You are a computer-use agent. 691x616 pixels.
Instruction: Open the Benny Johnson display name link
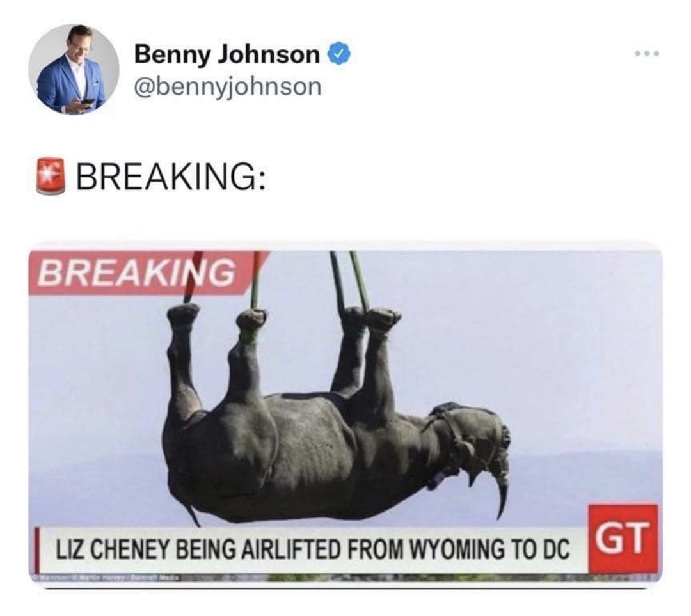click(227, 54)
